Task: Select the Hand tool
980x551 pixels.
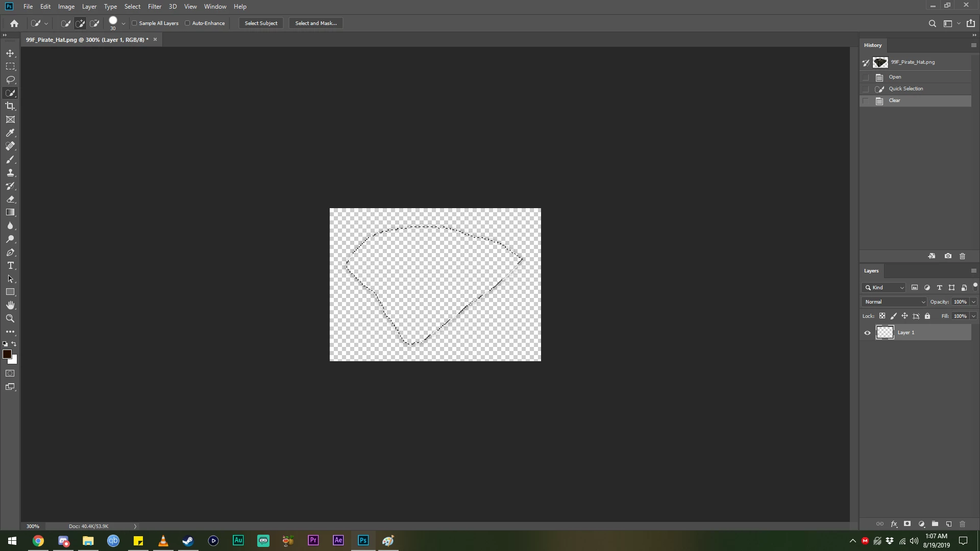Action: click(10, 305)
